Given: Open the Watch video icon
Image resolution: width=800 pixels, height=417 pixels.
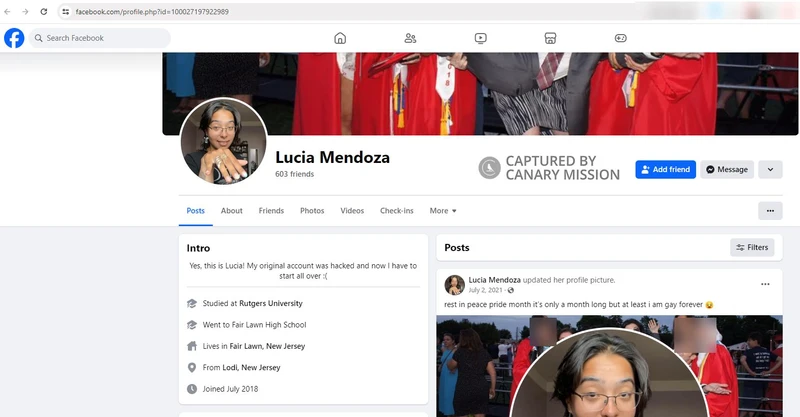Looking at the screenshot, I should click(480, 38).
